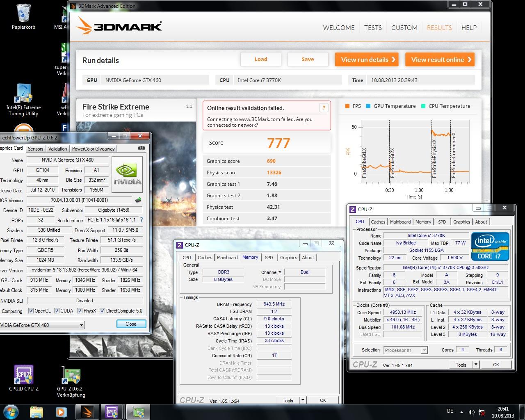525x420 pixels.
Task: Open Windows Explorer from the taskbar
Action: point(37,411)
